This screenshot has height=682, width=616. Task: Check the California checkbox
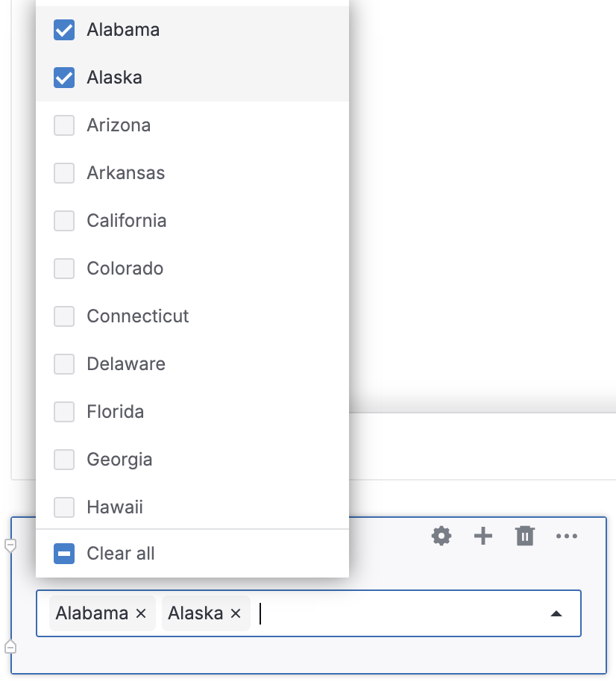coord(64,221)
